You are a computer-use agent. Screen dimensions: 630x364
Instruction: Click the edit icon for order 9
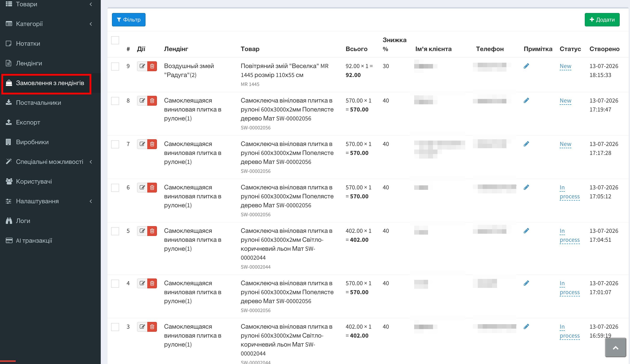142,66
